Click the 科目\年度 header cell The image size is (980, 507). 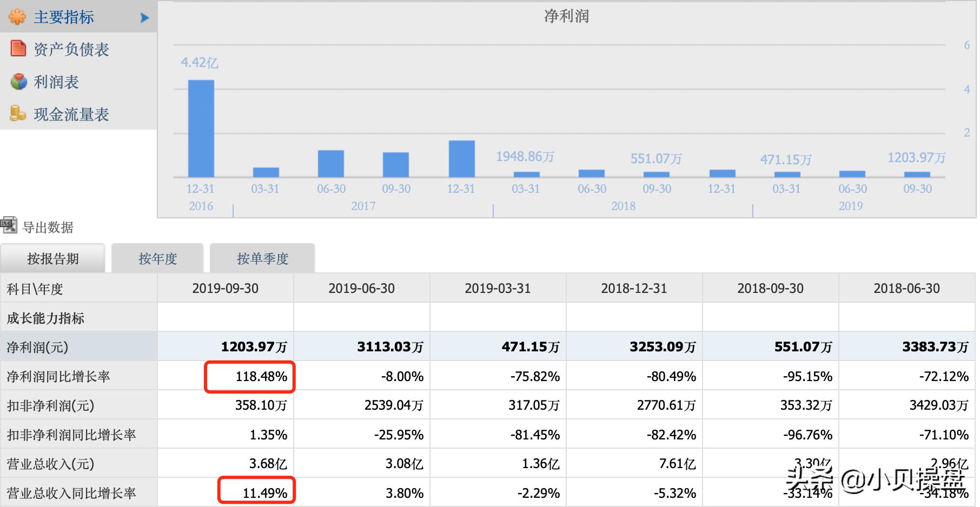(79, 289)
